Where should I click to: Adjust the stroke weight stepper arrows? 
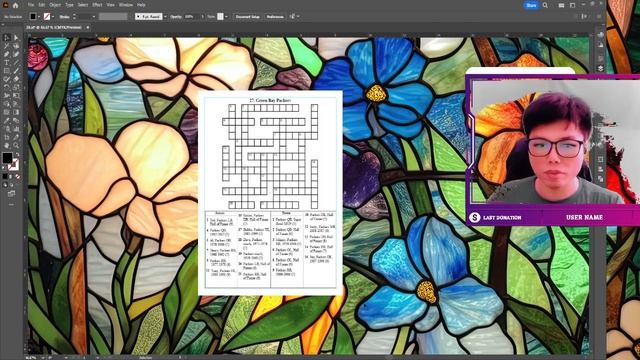coord(74,17)
